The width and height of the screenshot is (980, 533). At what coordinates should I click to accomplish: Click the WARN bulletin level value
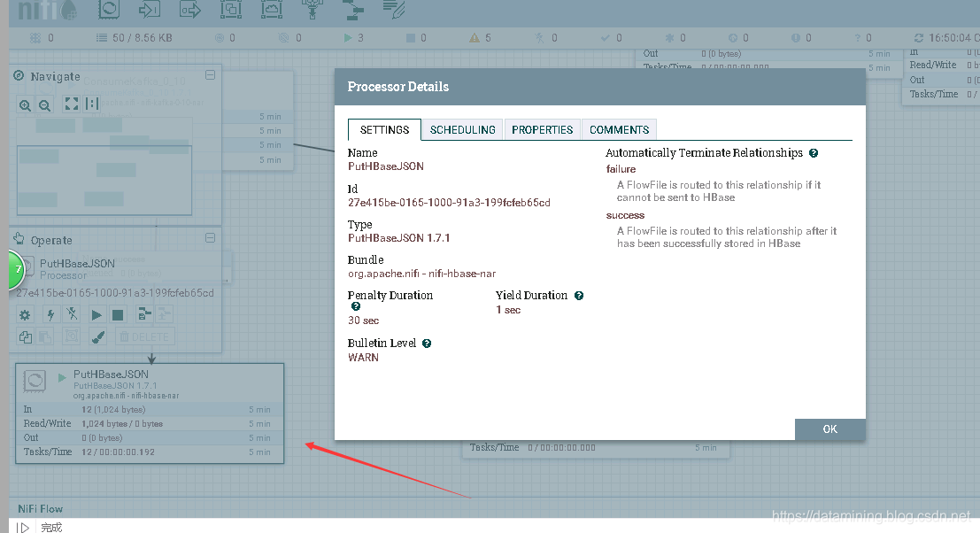tap(363, 358)
